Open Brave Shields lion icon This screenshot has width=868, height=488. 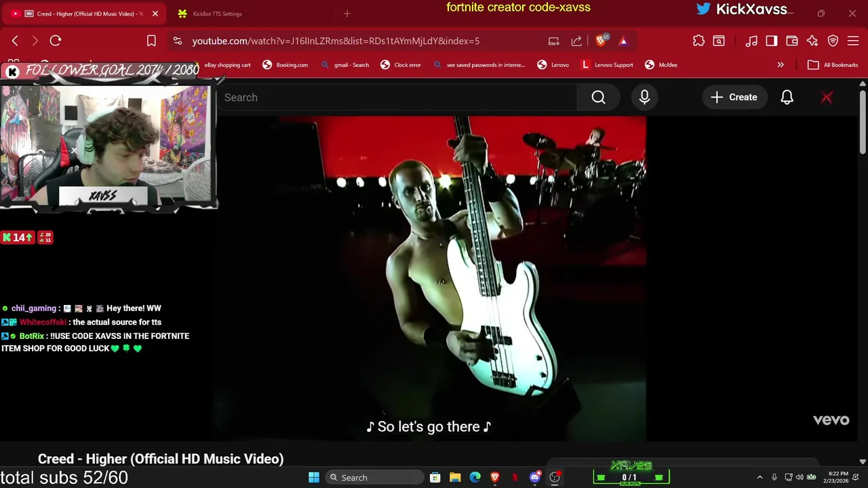[601, 41]
